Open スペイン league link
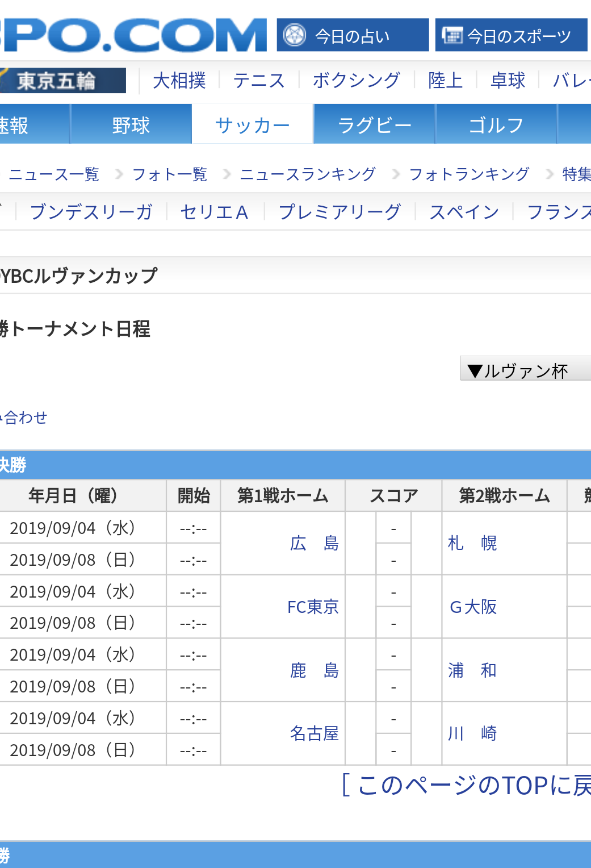This screenshot has width=591, height=868. click(464, 212)
